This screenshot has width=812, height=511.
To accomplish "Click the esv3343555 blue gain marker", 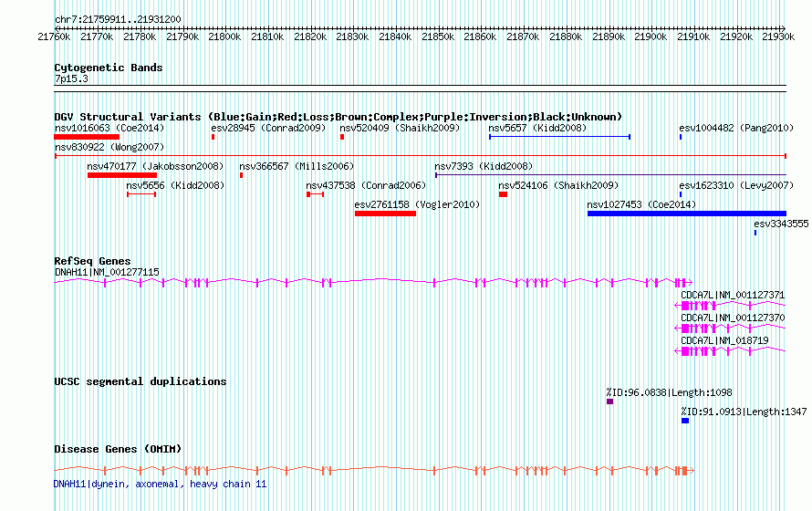I will pos(755,233).
